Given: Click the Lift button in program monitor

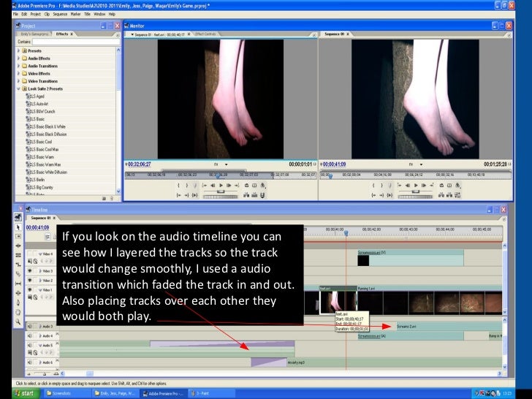Looking at the screenshot, I should point(441,195).
